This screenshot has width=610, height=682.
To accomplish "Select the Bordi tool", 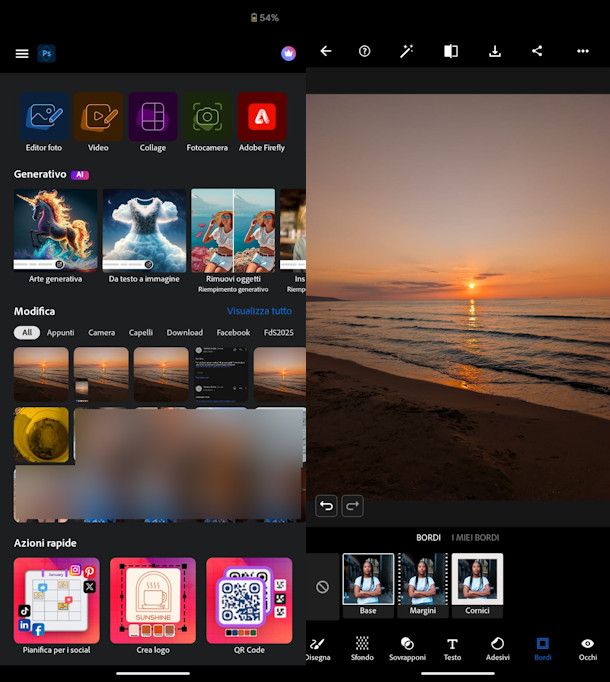I will pyautogui.click(x=543, y=649).
